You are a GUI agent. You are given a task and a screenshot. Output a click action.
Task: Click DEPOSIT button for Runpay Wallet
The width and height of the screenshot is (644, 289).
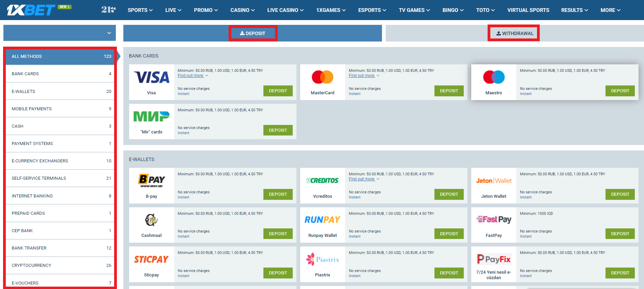coord(449,234)
